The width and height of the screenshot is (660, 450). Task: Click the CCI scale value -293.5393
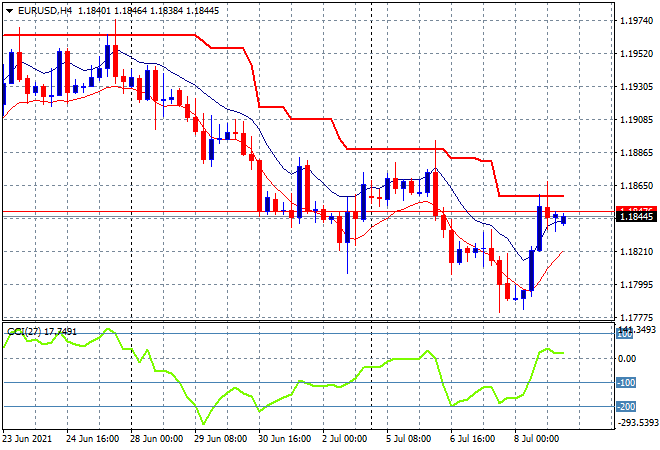(638, 422)
